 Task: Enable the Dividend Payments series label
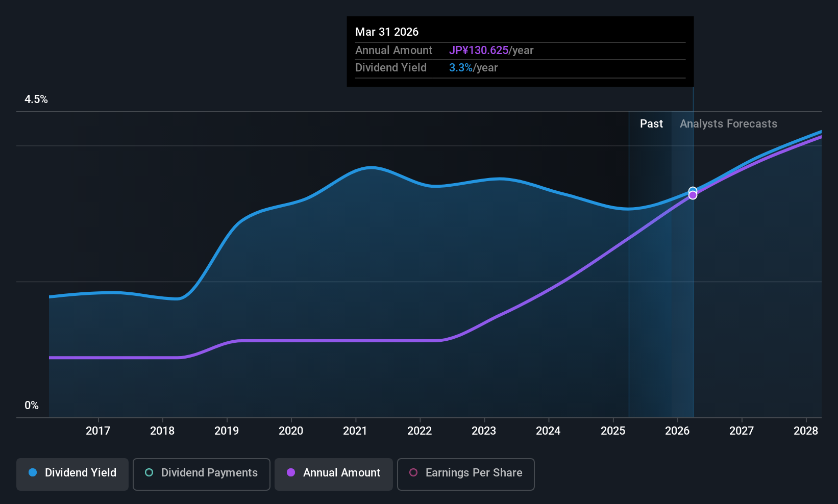[x=209, y=473]
